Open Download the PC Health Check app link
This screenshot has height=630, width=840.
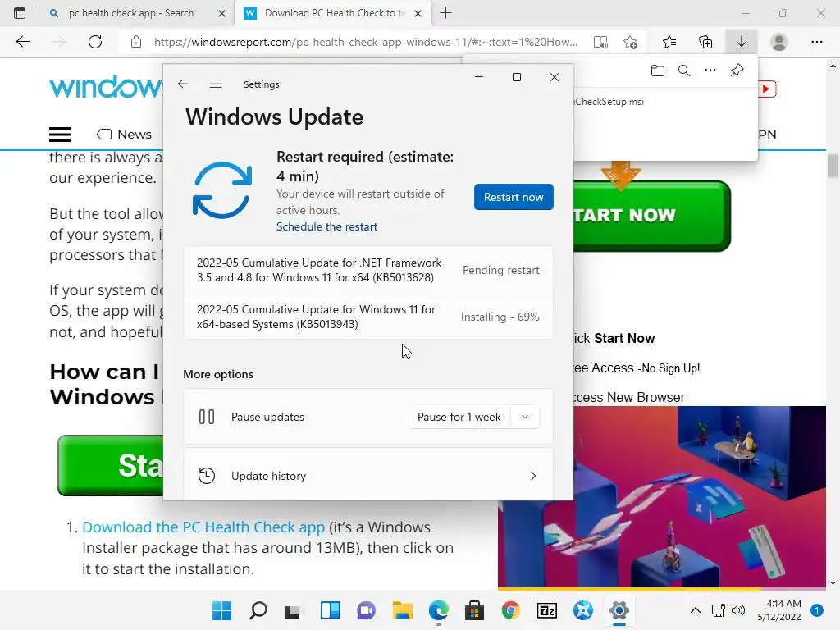pos(203,527)
